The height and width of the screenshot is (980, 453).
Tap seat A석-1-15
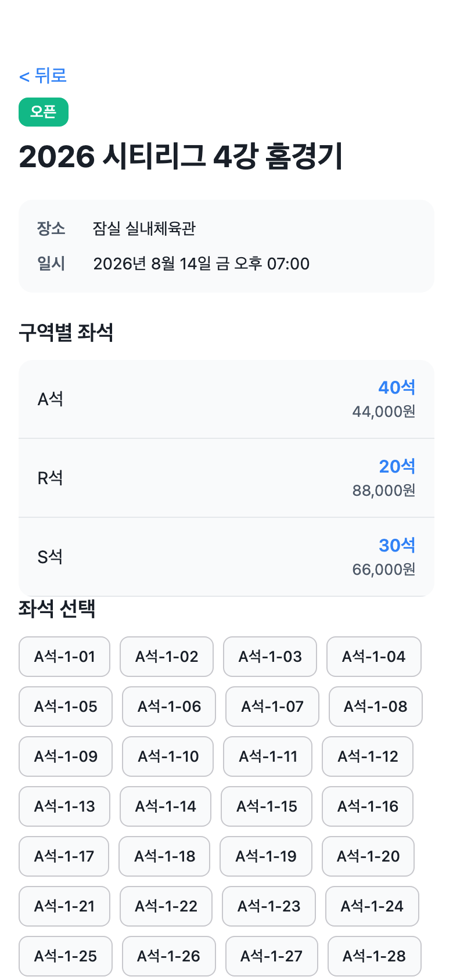point(267,806)
